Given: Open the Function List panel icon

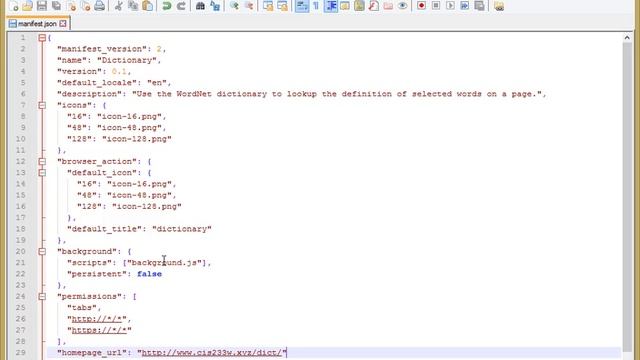Looking at the screenshot, I should tap(373, 6).
